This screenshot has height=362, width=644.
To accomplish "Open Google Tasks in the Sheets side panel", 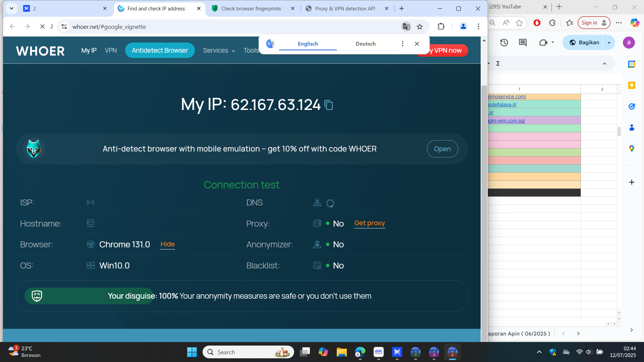I will (632, 106).
